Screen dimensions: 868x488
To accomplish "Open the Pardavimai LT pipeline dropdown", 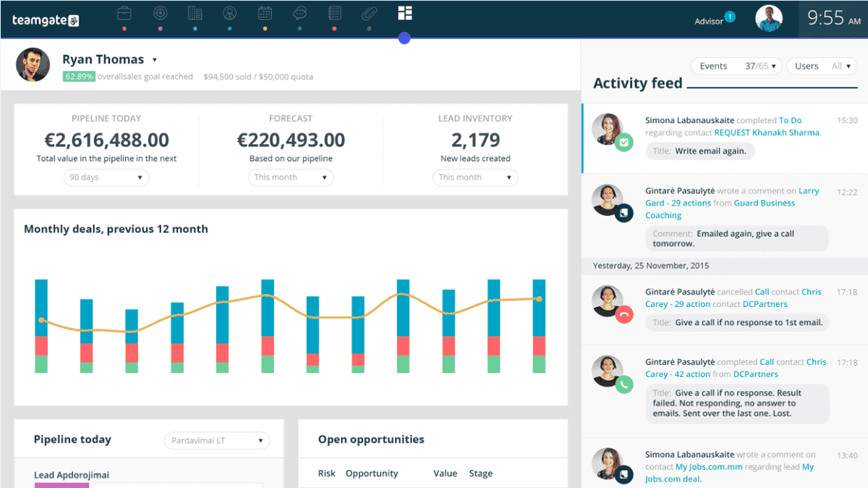I will pos(216,440).
